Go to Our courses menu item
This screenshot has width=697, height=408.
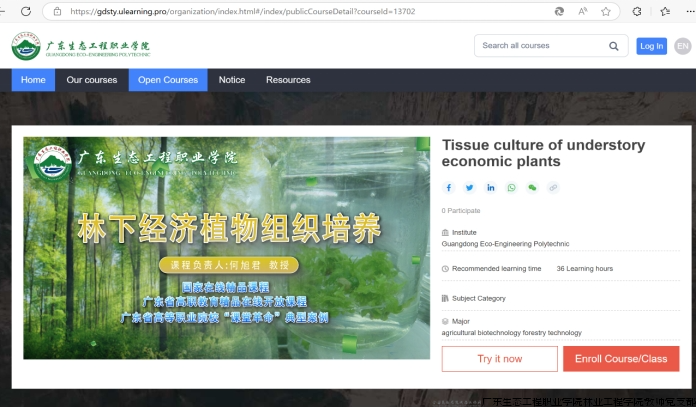(x=92, y=80)
